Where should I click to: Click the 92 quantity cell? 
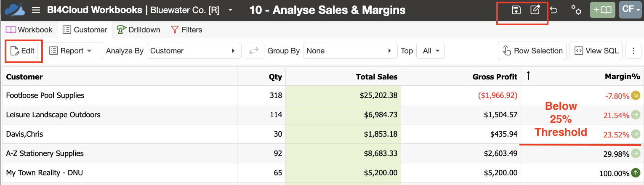tap(261, 153)
